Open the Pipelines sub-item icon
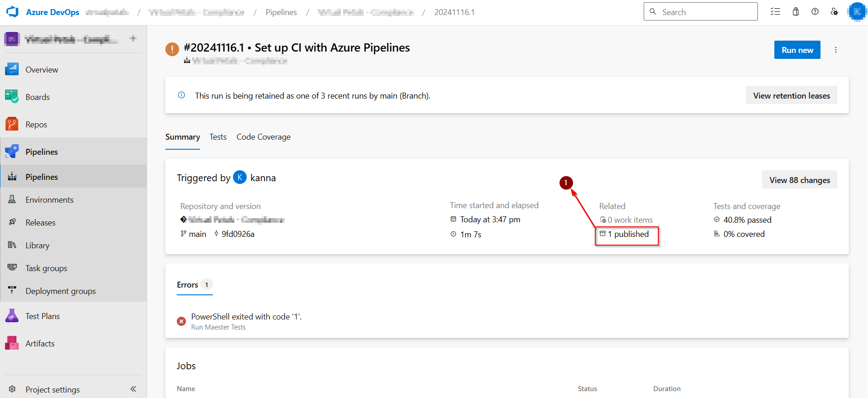This screenshot has height=398, width=868. [x=12, y=177]
